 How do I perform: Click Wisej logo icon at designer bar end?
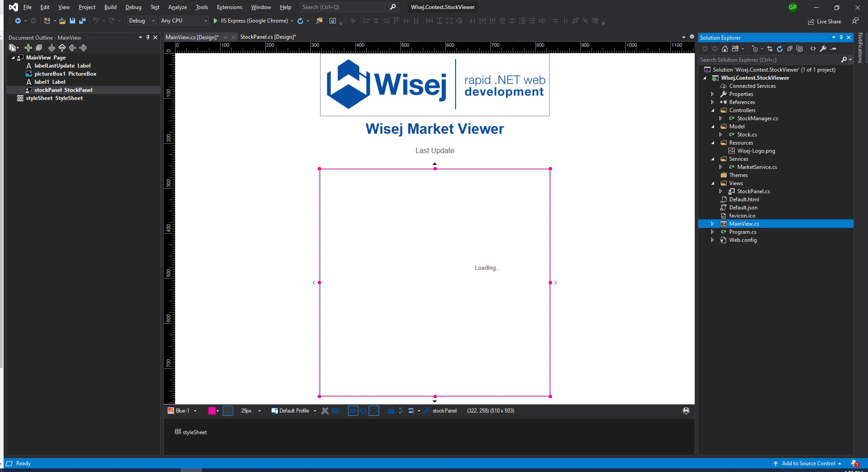(686, 411)
